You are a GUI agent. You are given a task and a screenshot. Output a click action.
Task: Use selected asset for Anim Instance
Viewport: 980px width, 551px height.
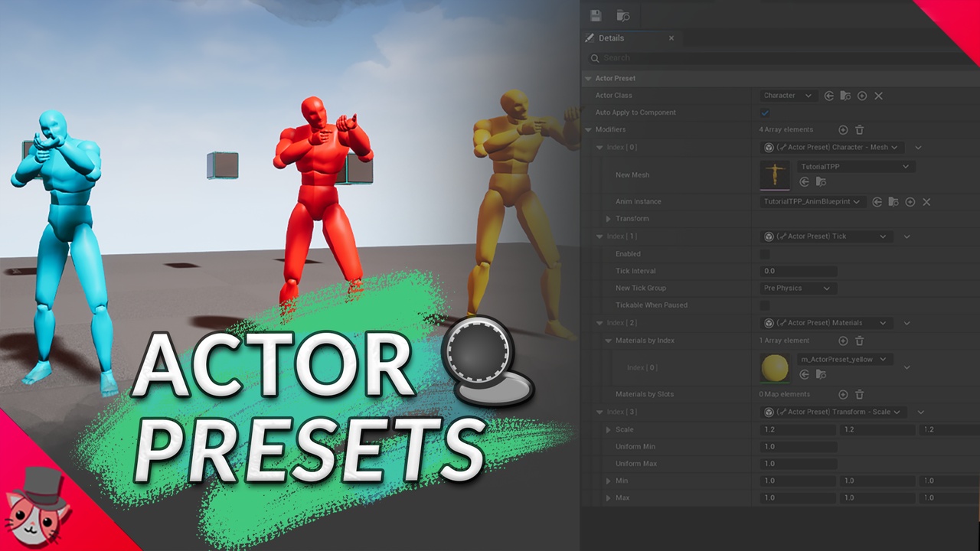click(877, 202)
